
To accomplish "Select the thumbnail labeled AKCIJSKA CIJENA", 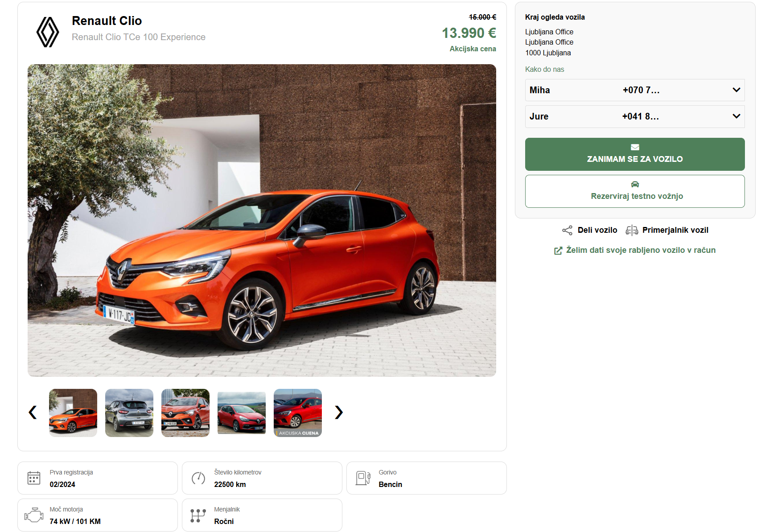I will pos(298,413).
